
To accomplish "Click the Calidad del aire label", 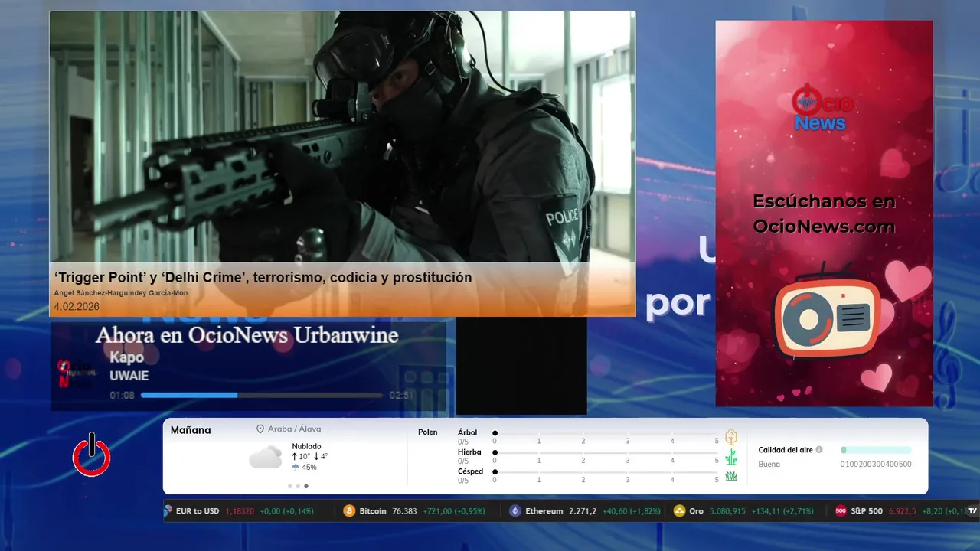I will click(786, 450).
